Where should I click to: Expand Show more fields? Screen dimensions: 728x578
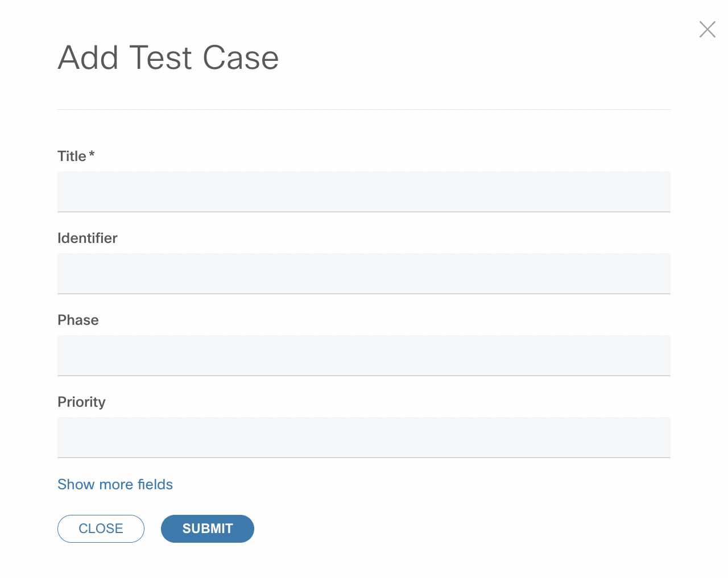pos(115,484)
